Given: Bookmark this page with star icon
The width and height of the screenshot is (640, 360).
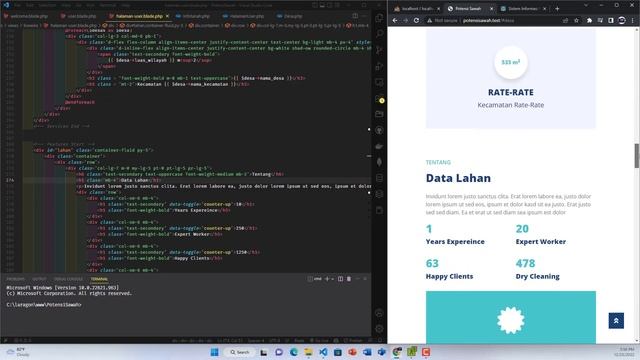Looking at the screenshot, I should click(x=576, y=20).
